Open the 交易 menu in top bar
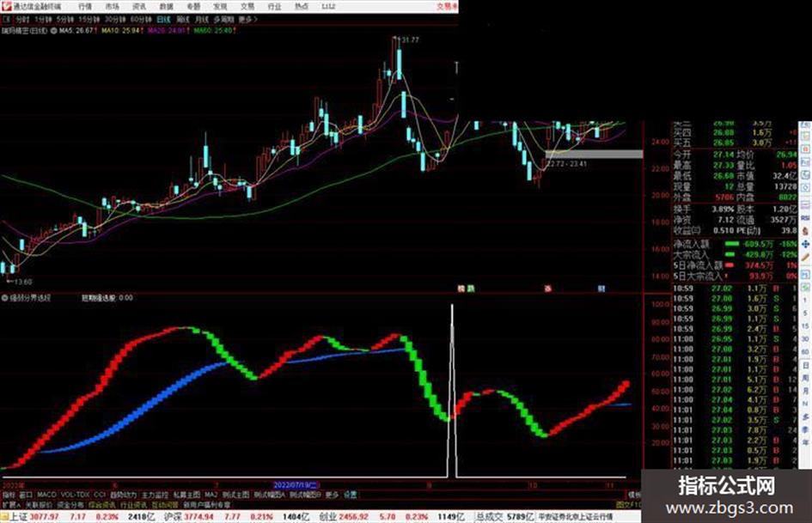 point(247,6)
